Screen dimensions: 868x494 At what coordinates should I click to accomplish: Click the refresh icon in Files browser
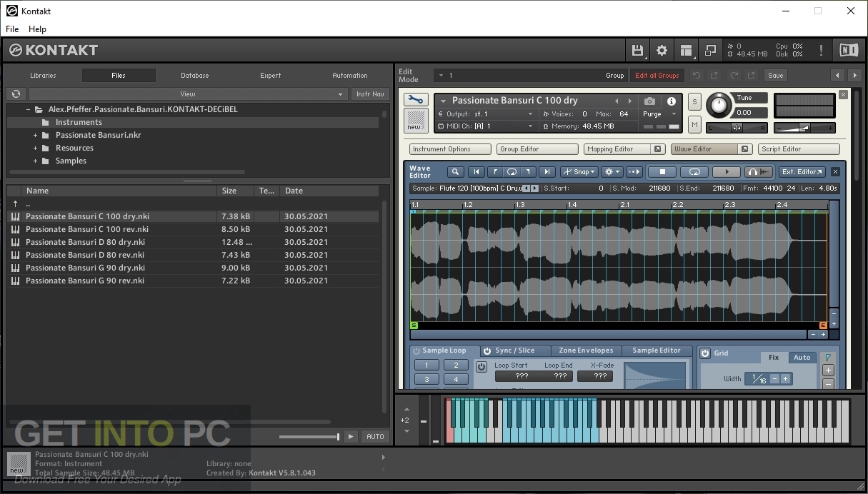tap(16, 94)
